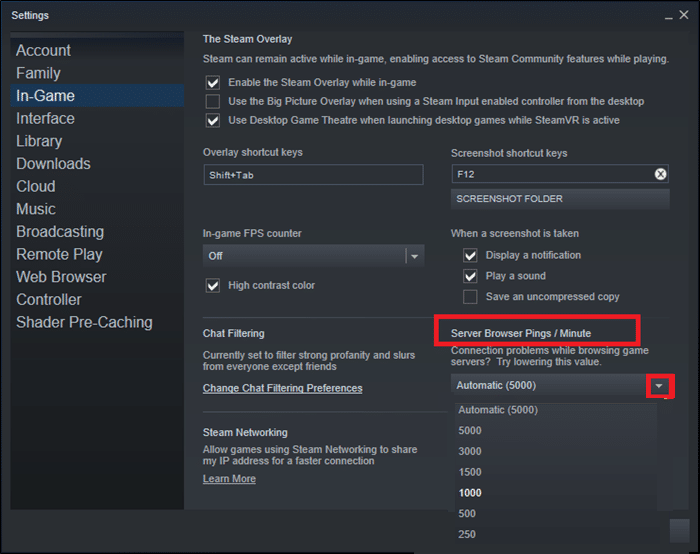
Task: Switch to the Downloads settings section
Action: [53, 164]
